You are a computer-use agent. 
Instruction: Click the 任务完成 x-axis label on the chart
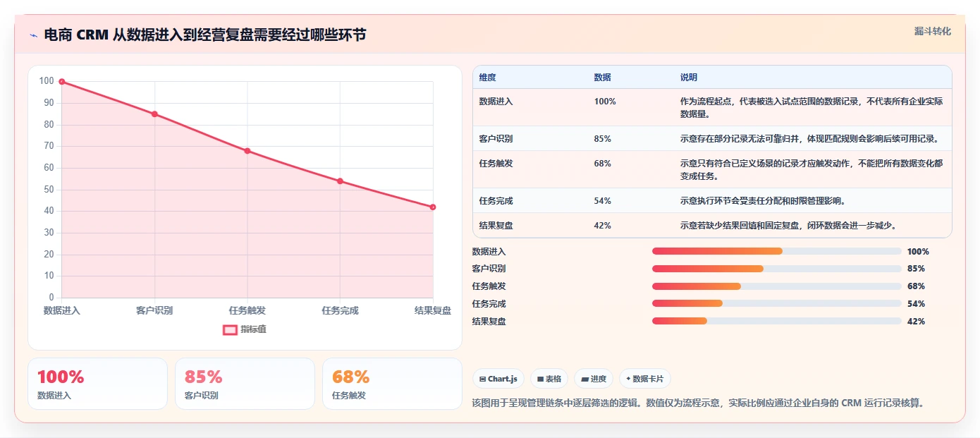point(340,310)
